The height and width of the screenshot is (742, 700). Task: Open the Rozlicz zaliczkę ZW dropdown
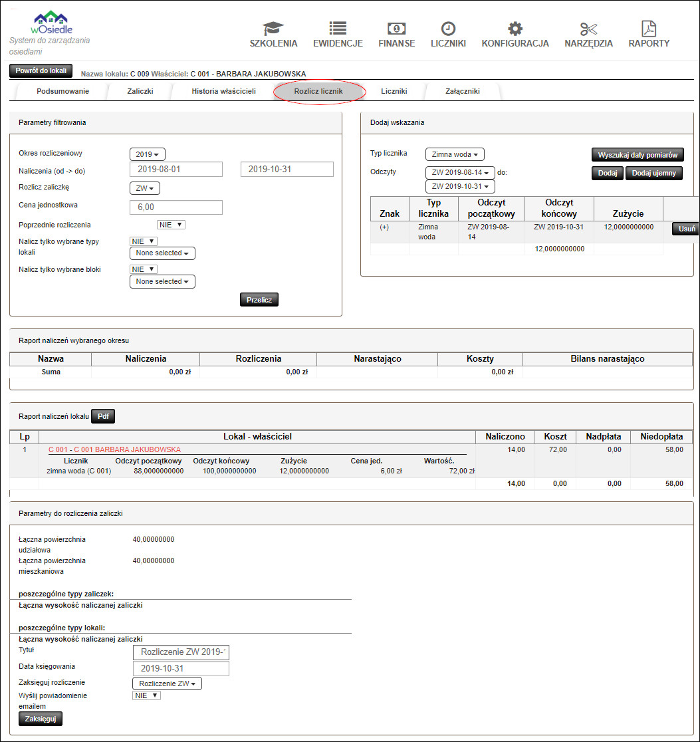point(145,188)
